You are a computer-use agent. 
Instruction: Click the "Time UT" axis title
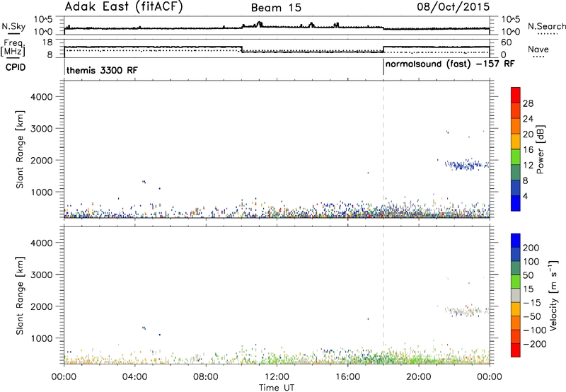coord(277,388)
